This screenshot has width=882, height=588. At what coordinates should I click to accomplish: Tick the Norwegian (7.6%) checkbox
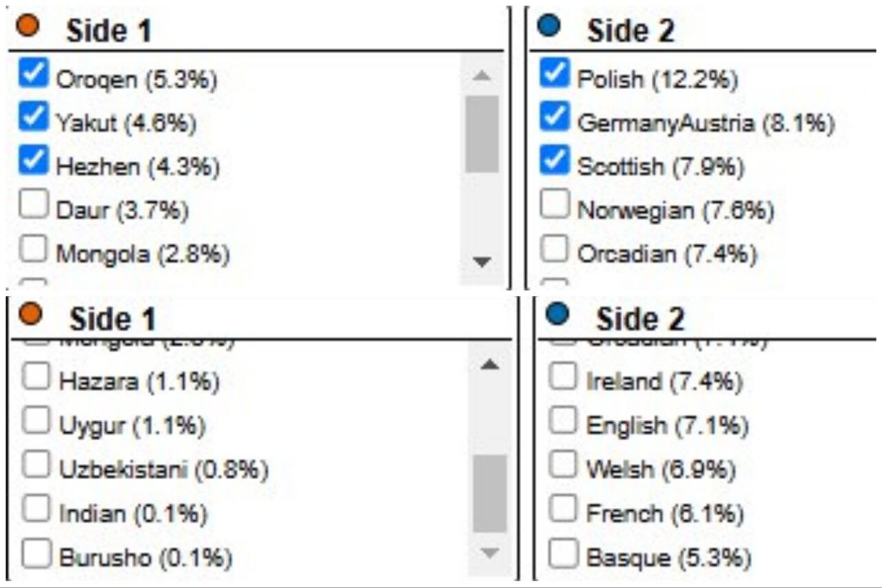coord(554,204)
